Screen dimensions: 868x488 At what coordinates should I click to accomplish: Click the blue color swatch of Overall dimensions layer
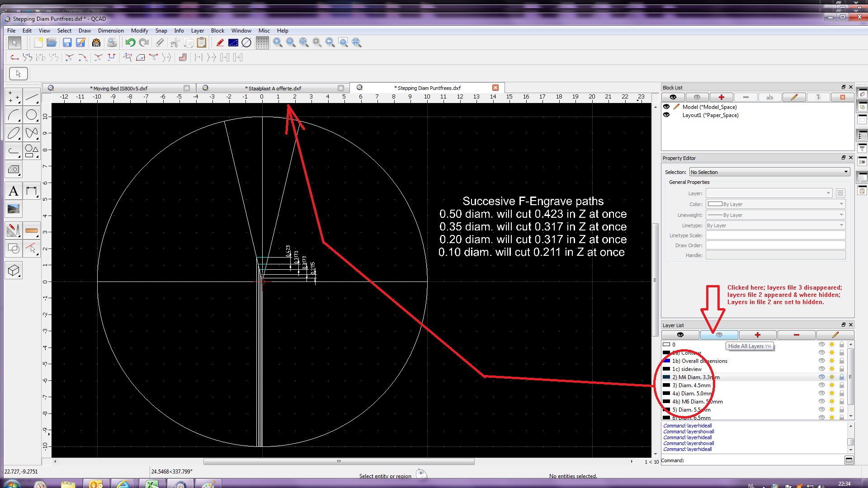tap(666, 361)
